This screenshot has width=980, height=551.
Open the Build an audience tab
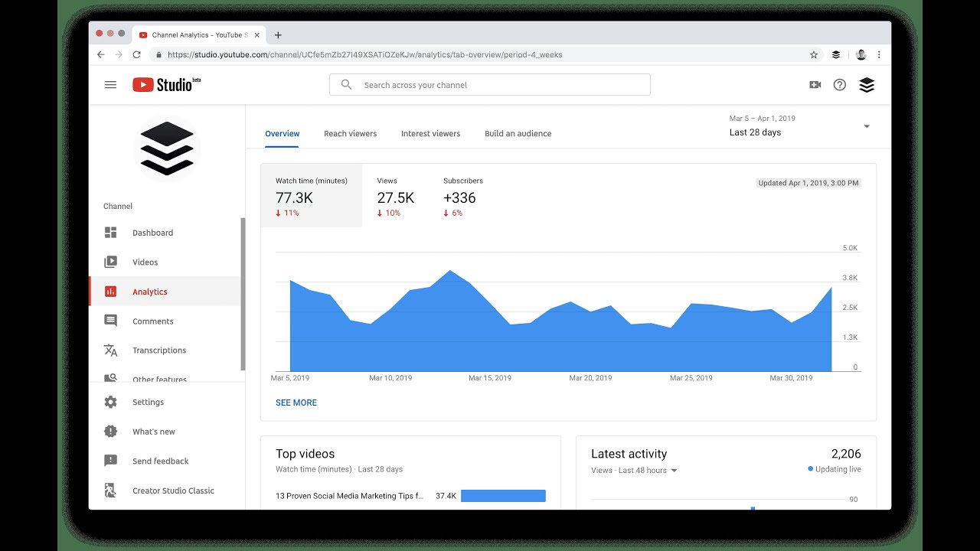pos(518,134)
